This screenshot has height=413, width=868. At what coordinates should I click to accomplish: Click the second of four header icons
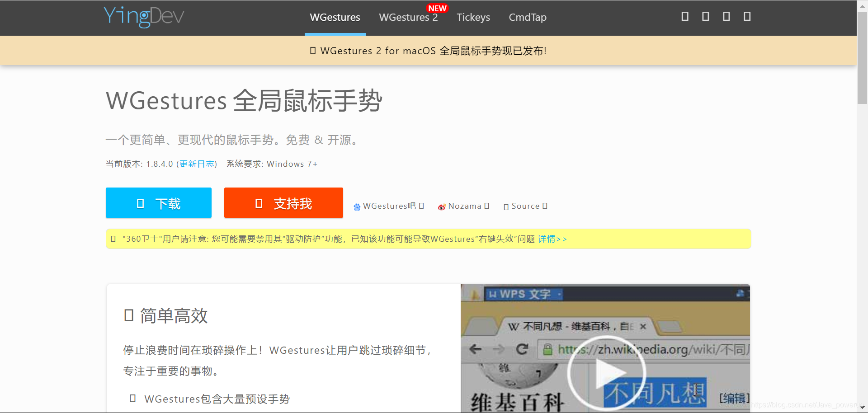[x=705, y=17]
